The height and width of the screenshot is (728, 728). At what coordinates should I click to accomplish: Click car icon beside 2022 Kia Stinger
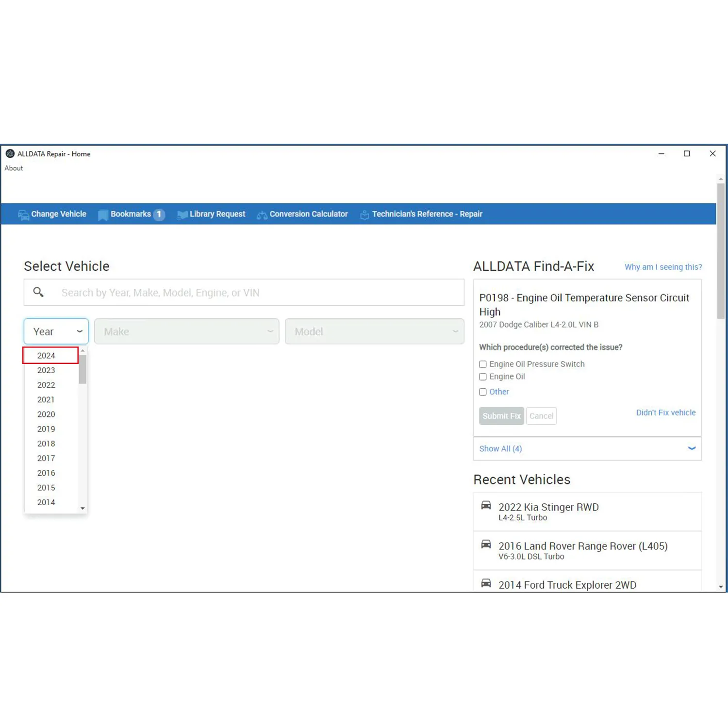pyautogui.click(x=486, y=506)
